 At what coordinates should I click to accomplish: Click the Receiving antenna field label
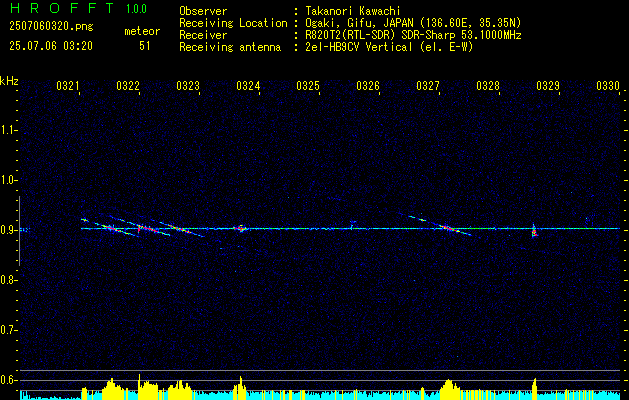click(230, 47)
